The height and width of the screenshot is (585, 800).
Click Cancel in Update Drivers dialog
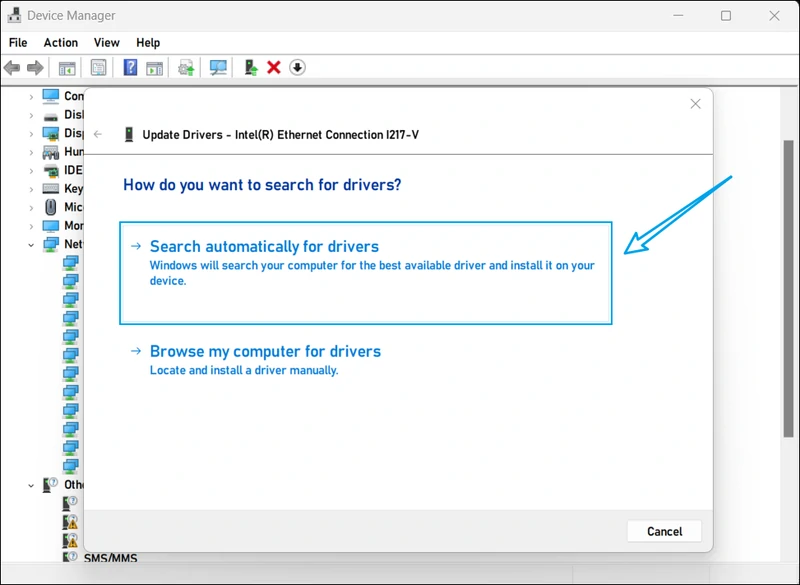pos(664,531)
